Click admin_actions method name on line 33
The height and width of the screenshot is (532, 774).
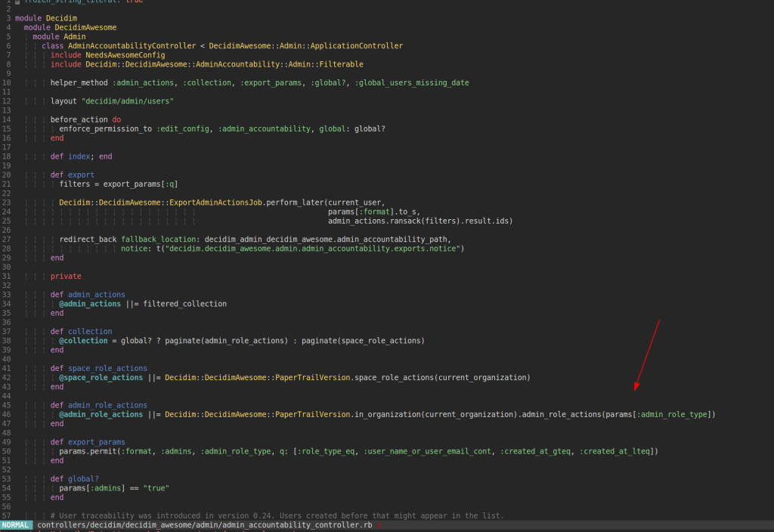click(x=97, y=295)
